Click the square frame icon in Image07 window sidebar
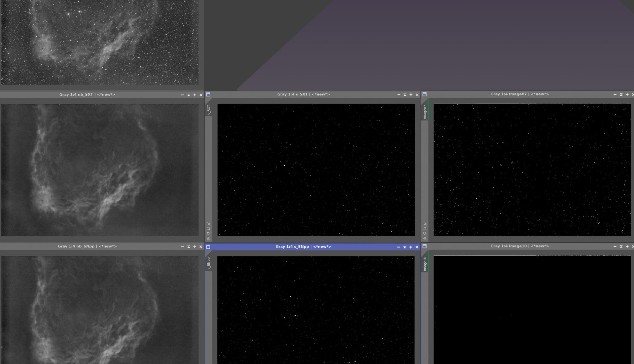Viewport: 634px width, 364px height. (x=425, y=228)
